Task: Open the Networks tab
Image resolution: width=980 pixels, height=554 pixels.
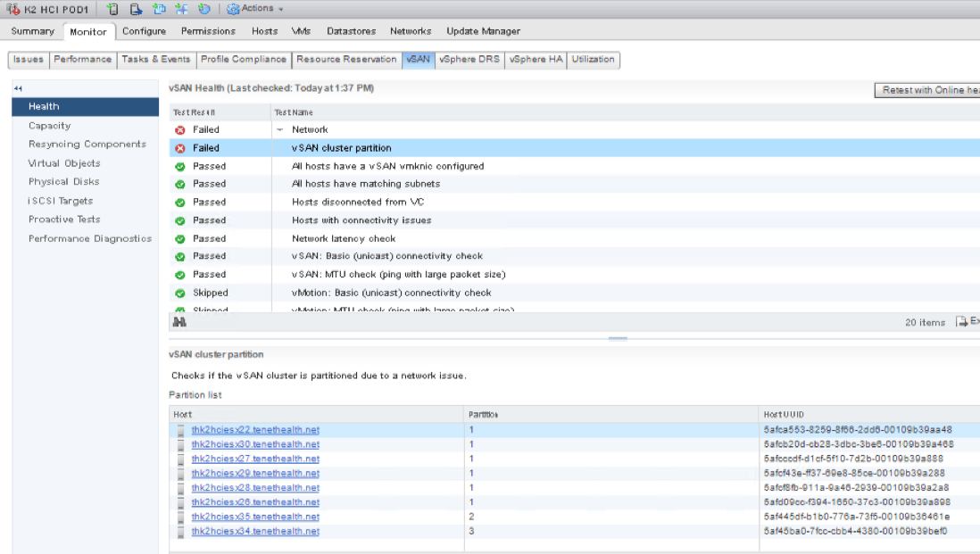Action: click(411, 31)
